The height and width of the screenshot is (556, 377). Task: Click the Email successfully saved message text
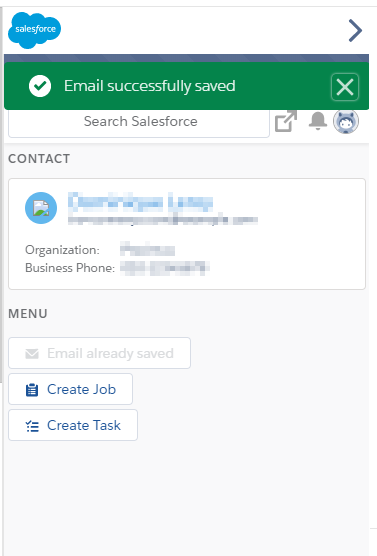click(x=150, y=86)
